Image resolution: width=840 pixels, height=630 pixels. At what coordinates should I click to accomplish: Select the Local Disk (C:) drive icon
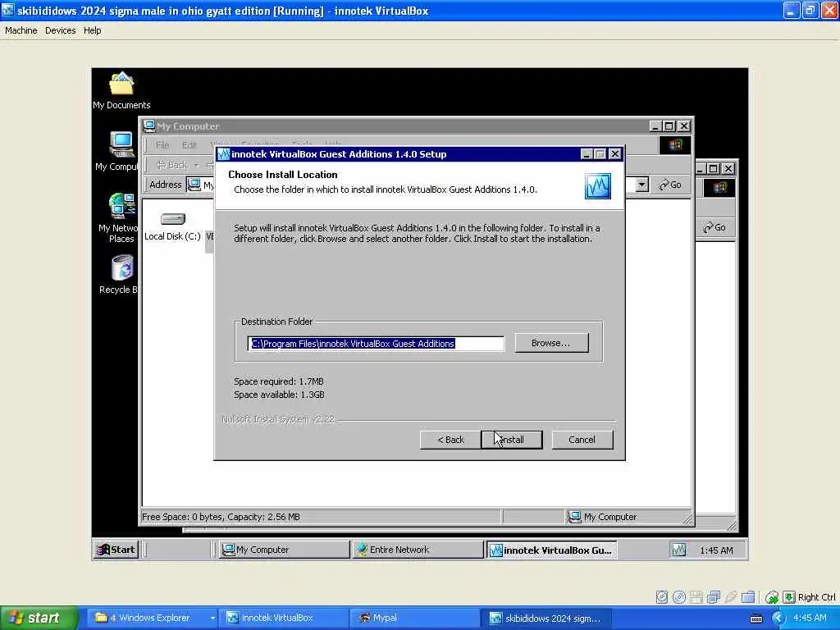[x=172, y=226]
